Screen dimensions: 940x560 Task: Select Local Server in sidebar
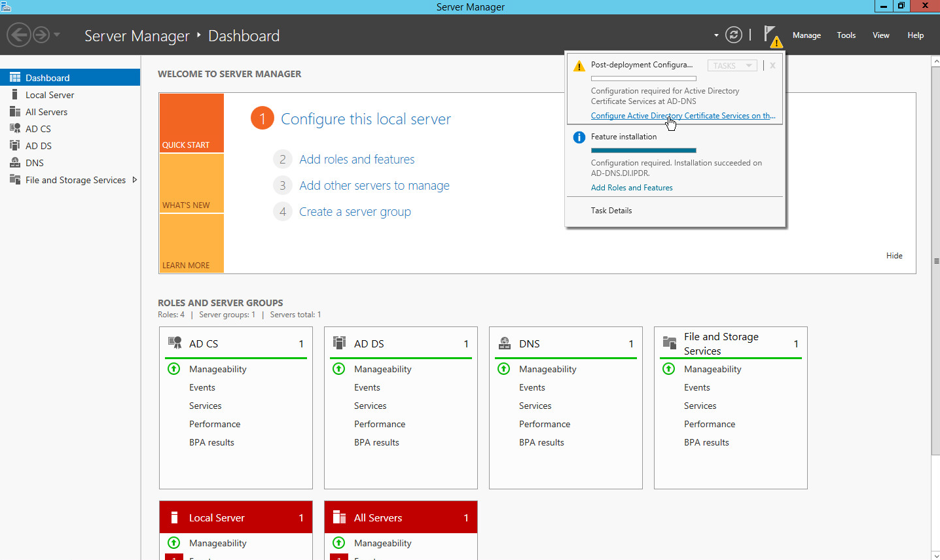tap(50, 95)
